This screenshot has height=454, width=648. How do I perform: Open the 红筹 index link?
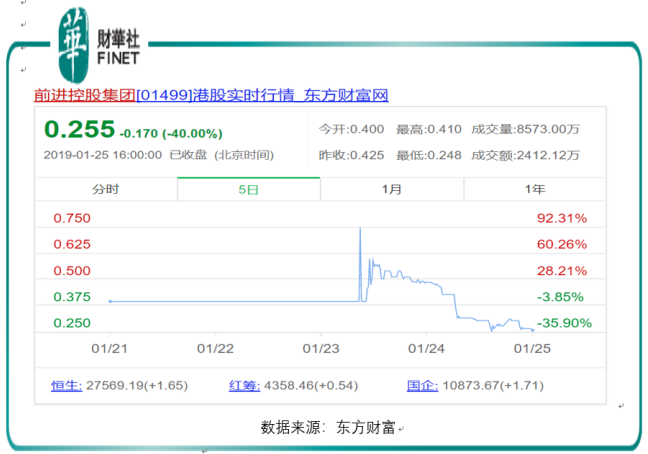tap(244, 386)
